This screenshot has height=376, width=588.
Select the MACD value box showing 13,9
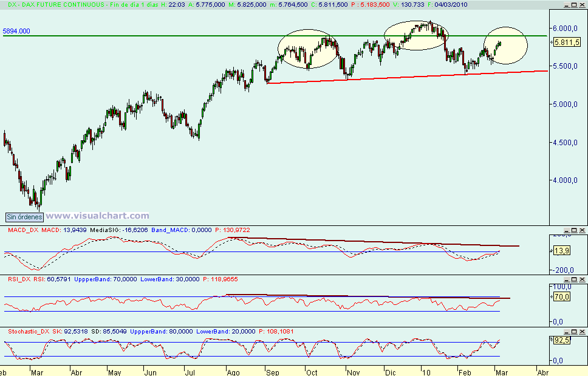[x=563, y=250]
